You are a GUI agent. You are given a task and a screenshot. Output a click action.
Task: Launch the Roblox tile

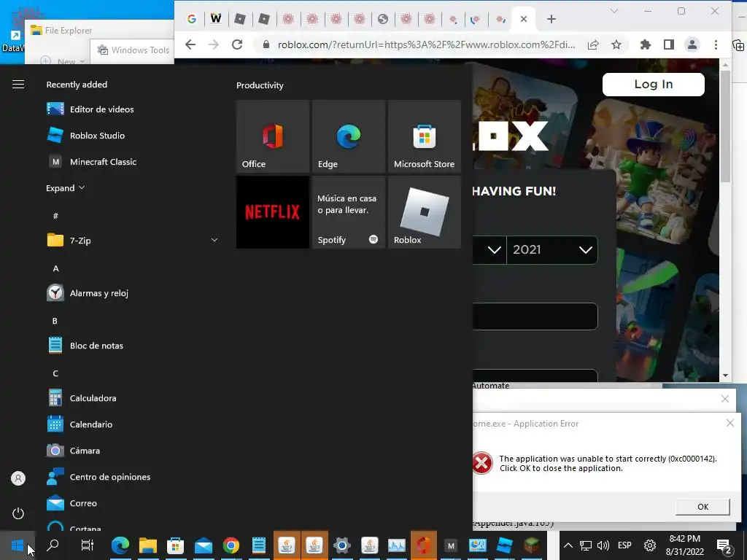point(425,212)
